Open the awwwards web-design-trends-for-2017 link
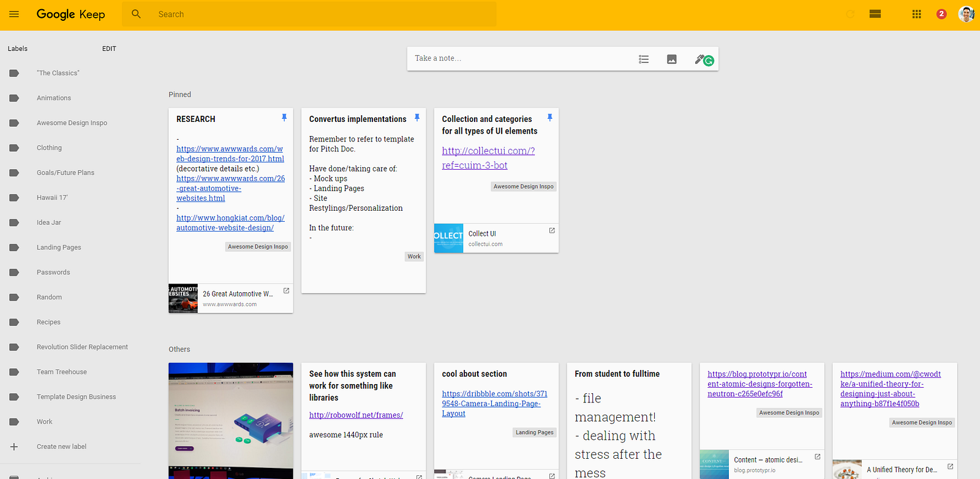This screenshot has width=980, height=479. click(x=230, y=154)
